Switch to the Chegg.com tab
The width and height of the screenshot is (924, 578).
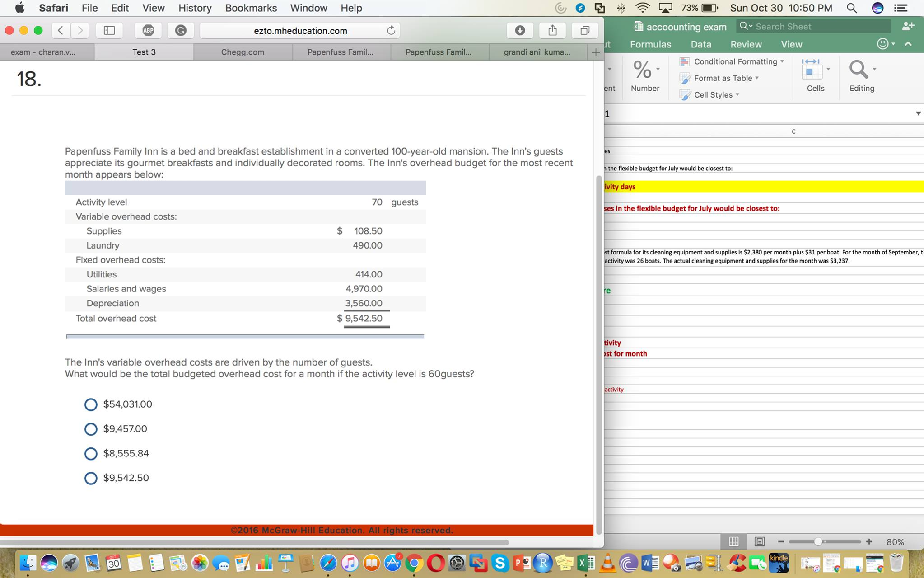coord(243,52)
